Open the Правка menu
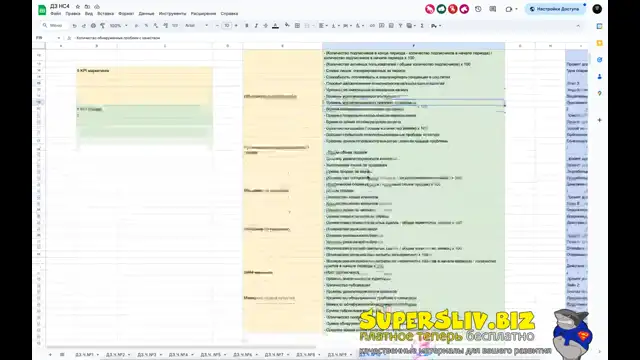Screen dimensions: 640x360 pyautogui.click(x=73, y=13)
